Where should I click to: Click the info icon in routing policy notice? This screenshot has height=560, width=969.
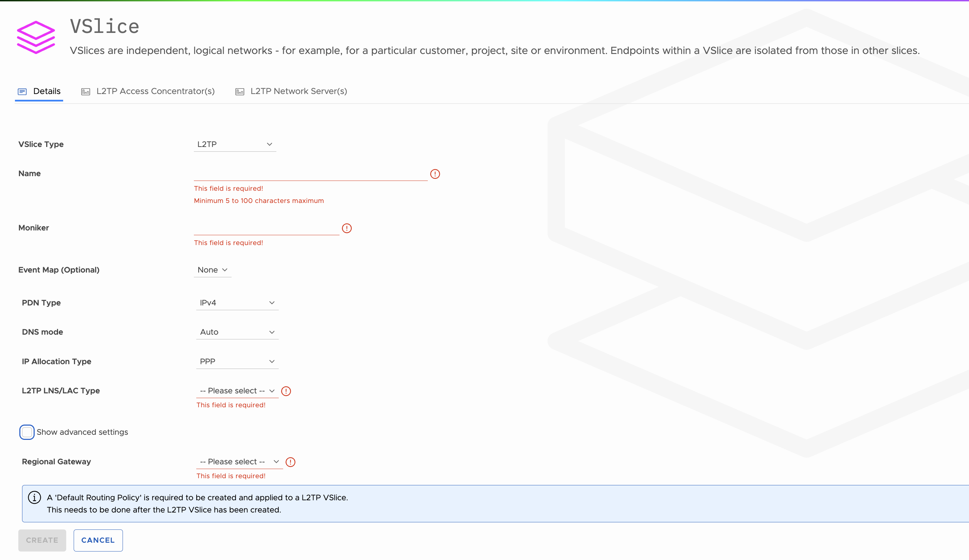[x=35, y=497]
